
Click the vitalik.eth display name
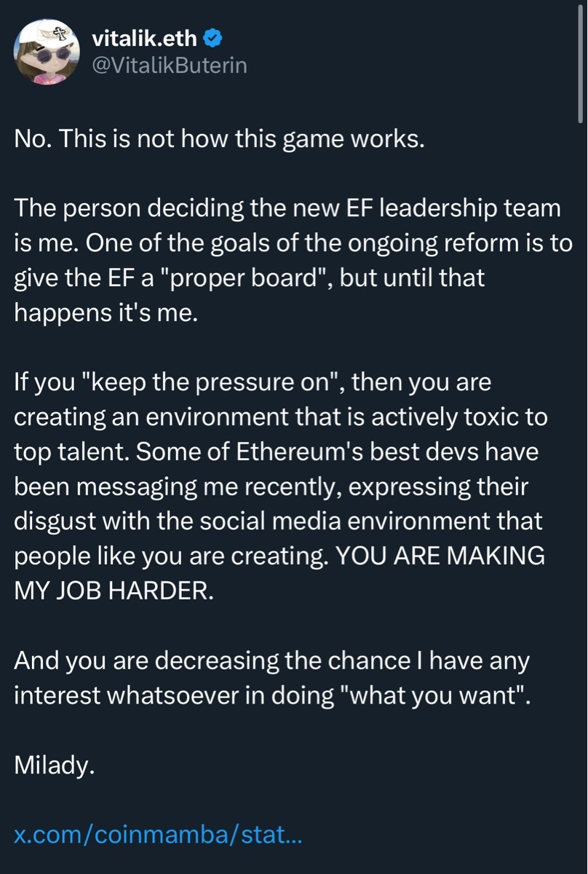[x=144, y=37]
